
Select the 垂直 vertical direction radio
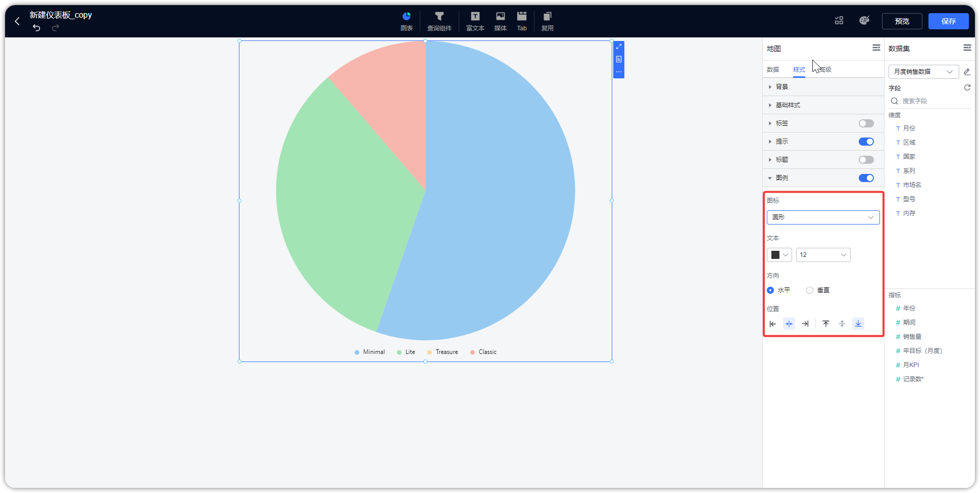[810, 290]
